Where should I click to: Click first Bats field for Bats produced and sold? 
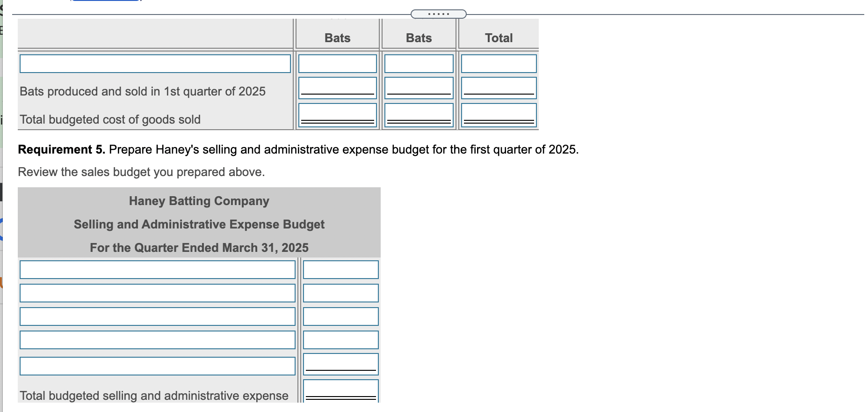(x=338, y=88)
